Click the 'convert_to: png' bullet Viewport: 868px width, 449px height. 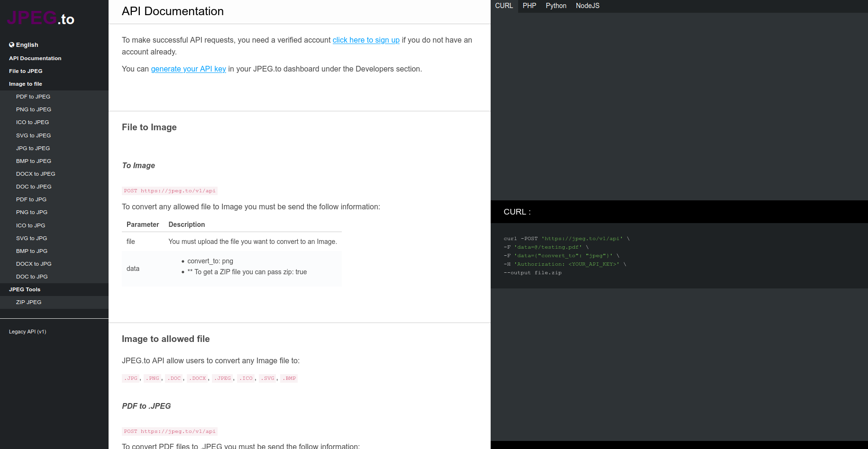click(x=210, y=261)
